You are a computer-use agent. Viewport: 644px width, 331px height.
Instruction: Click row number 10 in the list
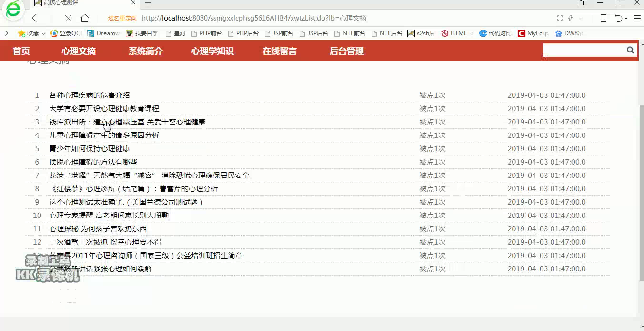(x=37, y=215)
